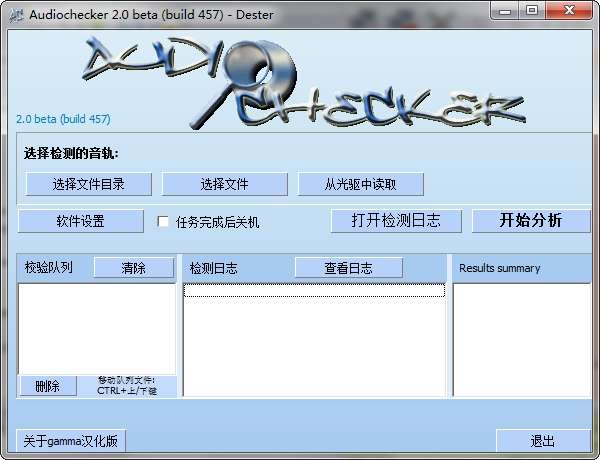Viewport: 600px width, 460px height.
Task: Click the 选择检测的音轨: label
Action: pos(71,154)
